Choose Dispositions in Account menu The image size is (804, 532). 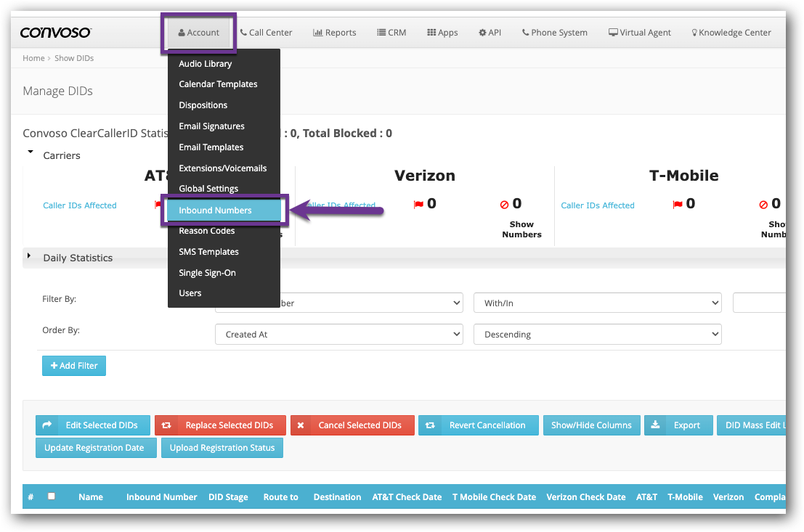(x=224, y=105)
